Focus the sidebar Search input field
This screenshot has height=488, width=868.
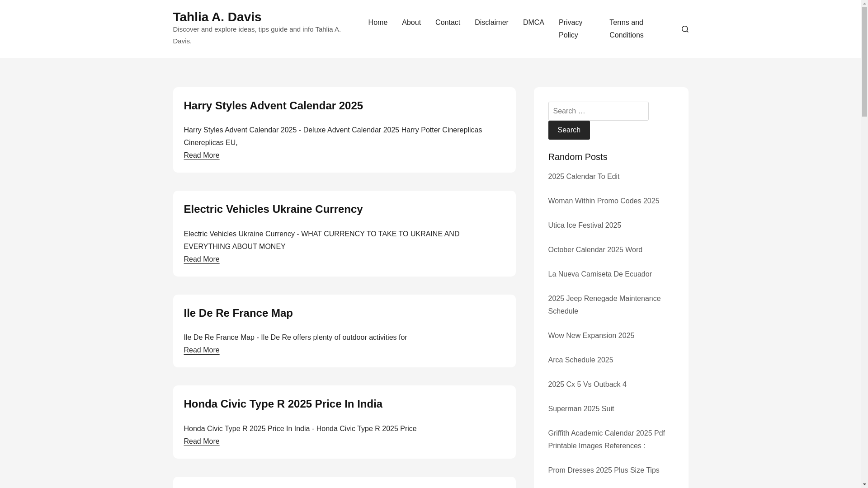(598, 111)
